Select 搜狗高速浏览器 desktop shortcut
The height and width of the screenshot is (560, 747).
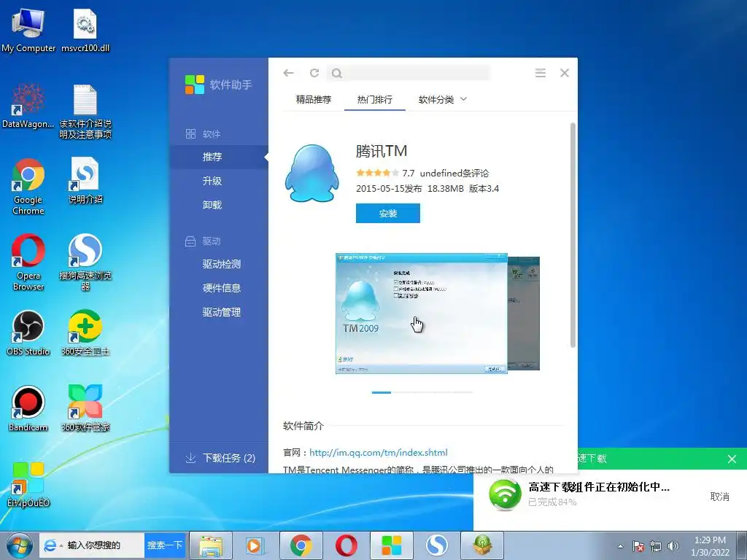pos(85,262)
